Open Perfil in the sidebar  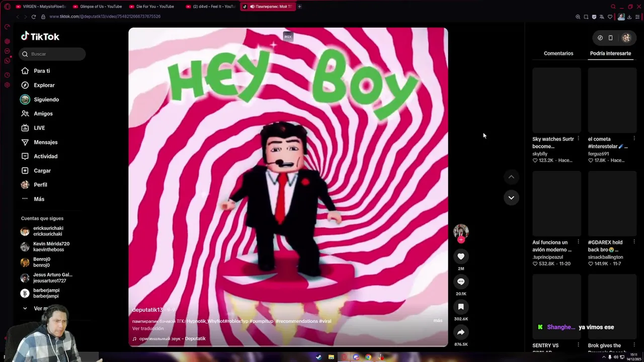tap(34, 185)
